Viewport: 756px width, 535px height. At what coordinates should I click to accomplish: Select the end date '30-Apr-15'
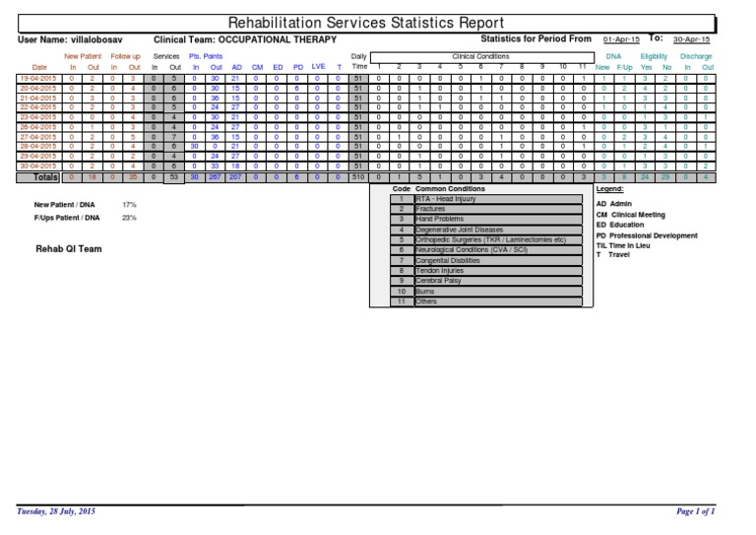[x=691, y=39]
